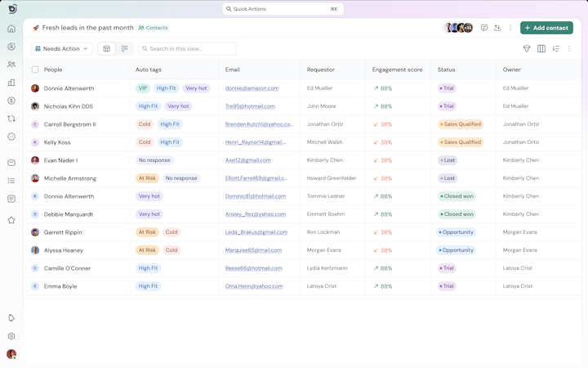The height and width of the screenshot is (368, 588).
Task: Click the export download icon in header
Action: coord(497,28)
